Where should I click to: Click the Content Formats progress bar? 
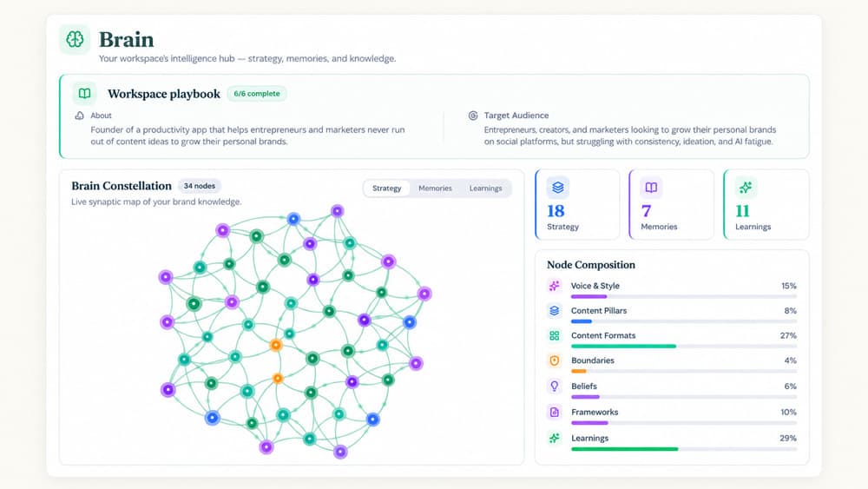[x=684, y=346]
